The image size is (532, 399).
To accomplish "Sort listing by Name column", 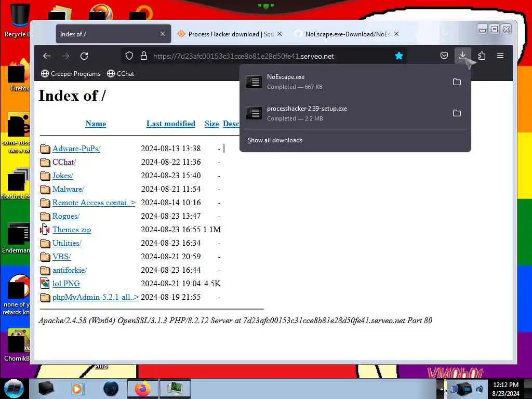I will tap(96, 124).
